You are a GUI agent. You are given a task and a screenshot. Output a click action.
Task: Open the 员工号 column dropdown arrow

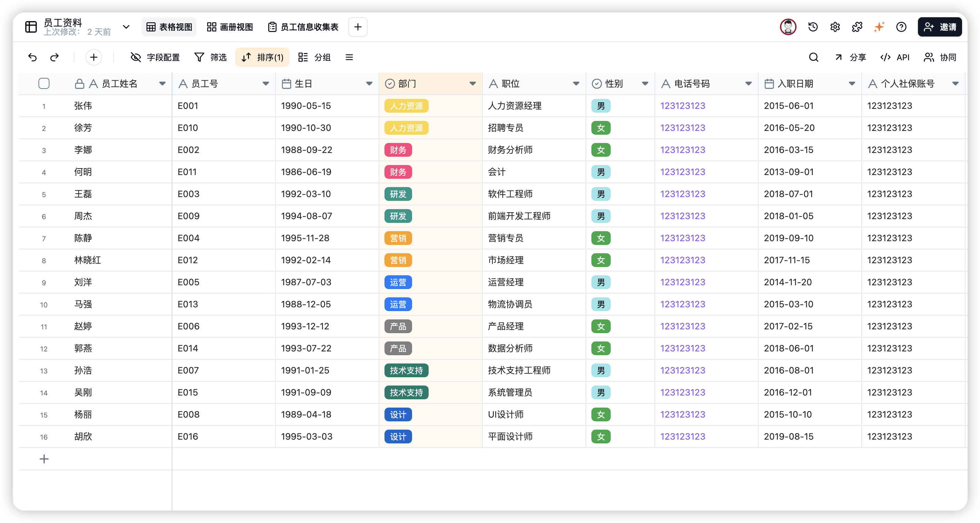coord(266,84)
